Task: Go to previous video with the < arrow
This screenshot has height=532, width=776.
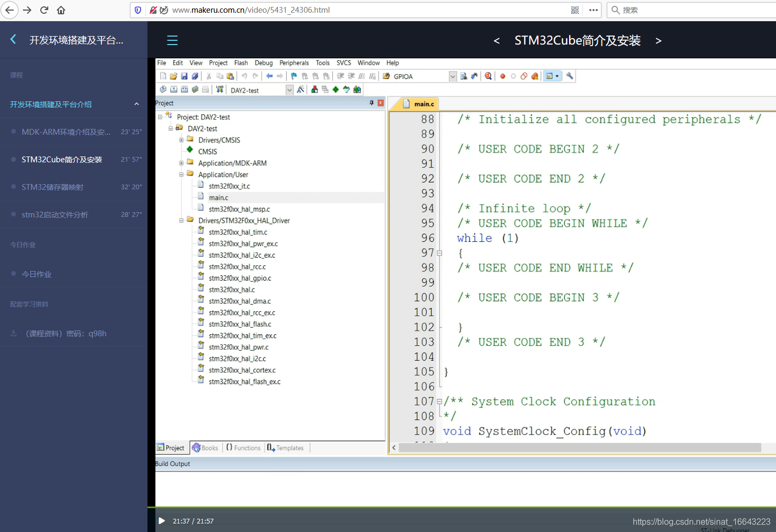Action: [x=496, y=41]
